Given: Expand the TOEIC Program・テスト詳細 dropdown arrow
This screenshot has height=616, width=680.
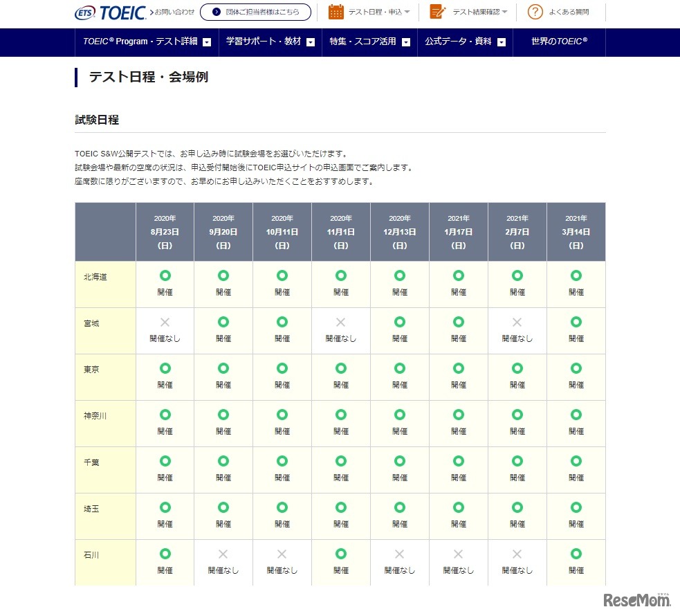Looking at the screenshot, I should 208,42.
